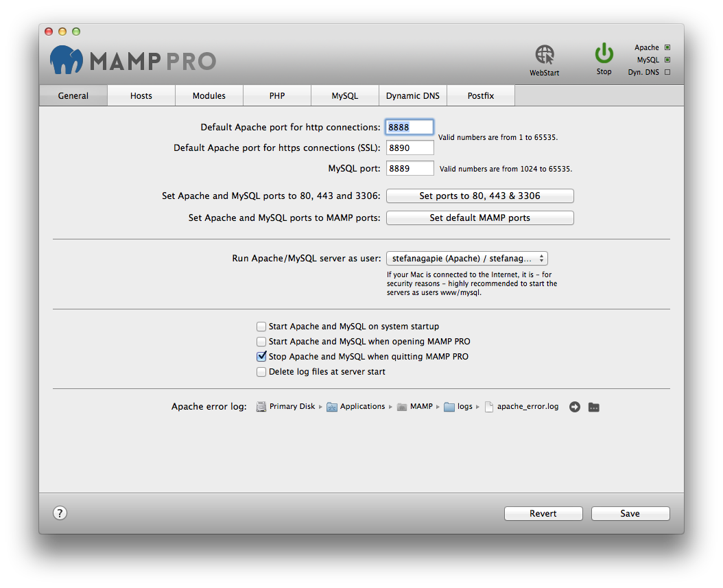This screenshot has height=588, width=723.
Task: Click Set default MAMP ports button
Action: click(x=480, y=217)
